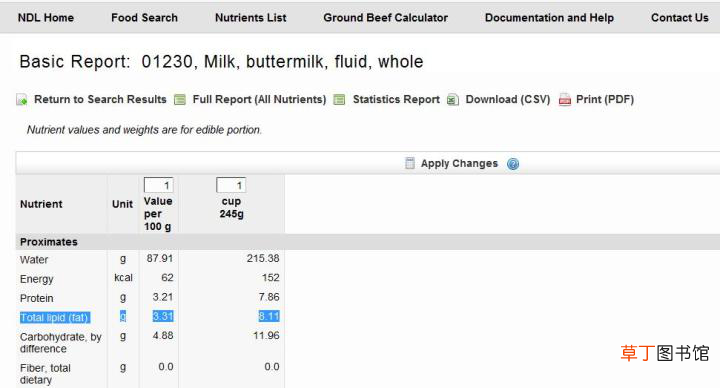720x388 pixels.
Task: Download the report as CSV
Action: (507, 99)
